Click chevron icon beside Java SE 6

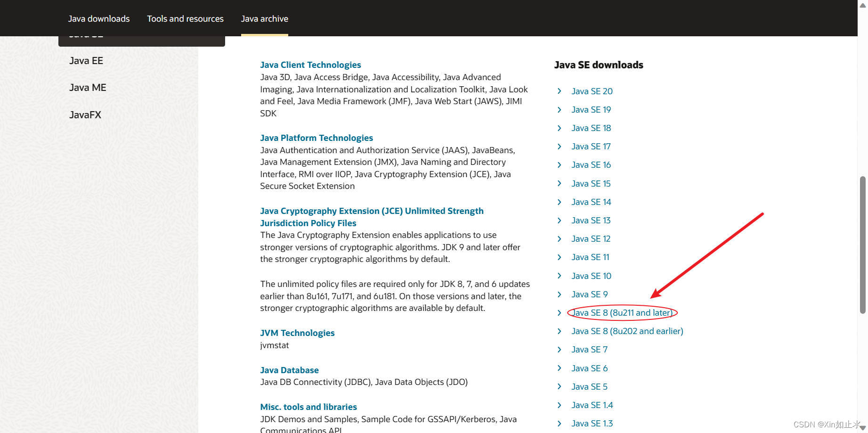tap(559, 368)
